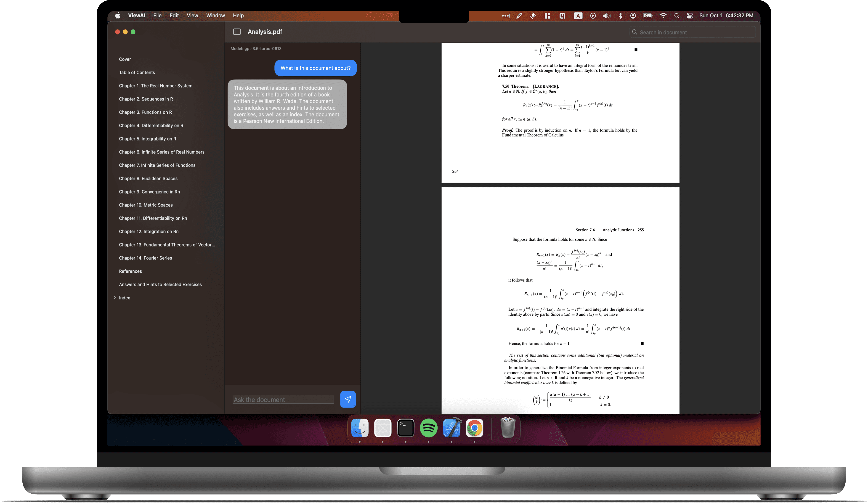Click the Ask the document field

pyautogui.click(x=283, y=400)
